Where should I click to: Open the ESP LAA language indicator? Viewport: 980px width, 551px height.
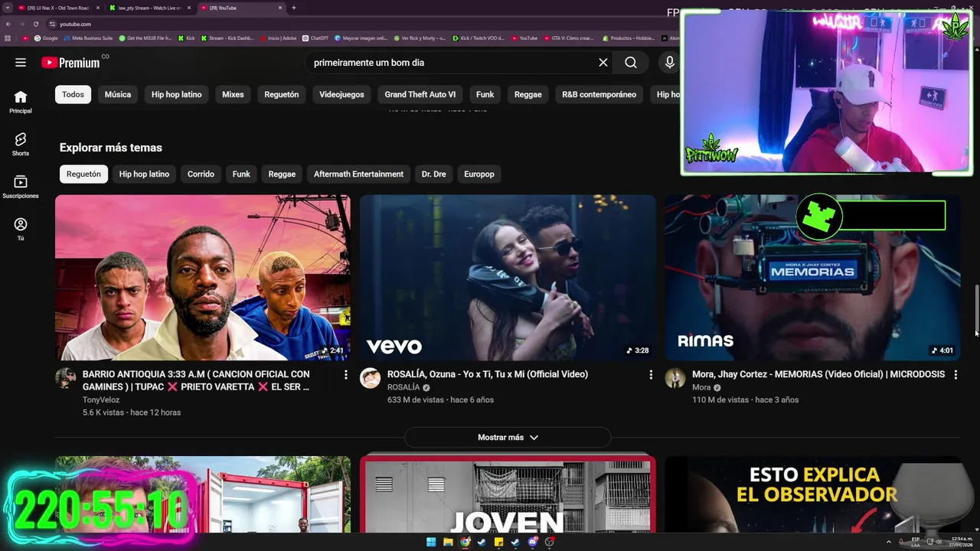coord(915,542)
